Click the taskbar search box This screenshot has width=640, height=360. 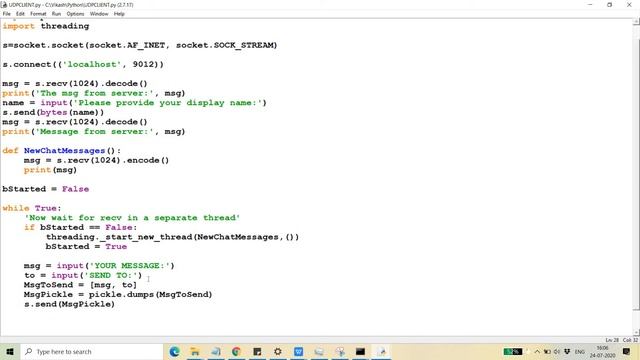tap(91, 351)
